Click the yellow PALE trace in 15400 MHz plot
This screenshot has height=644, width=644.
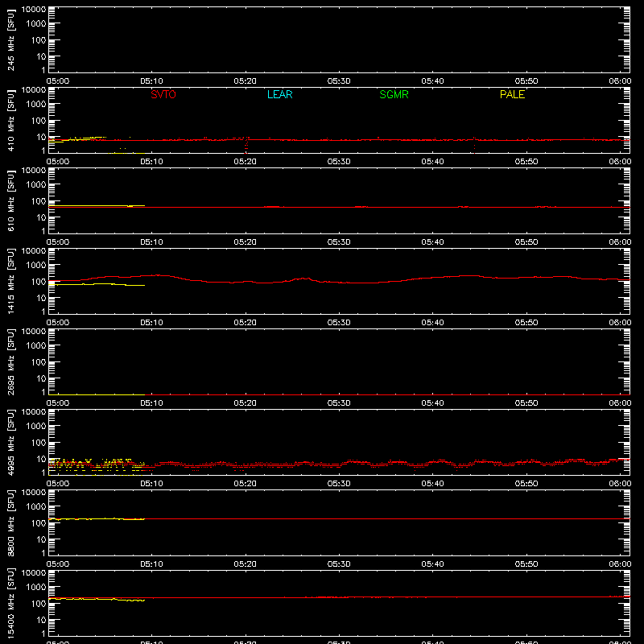tap(97, 599)
